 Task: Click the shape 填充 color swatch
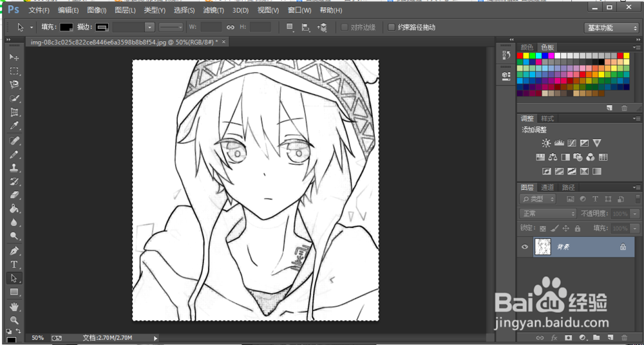[66, 27]
